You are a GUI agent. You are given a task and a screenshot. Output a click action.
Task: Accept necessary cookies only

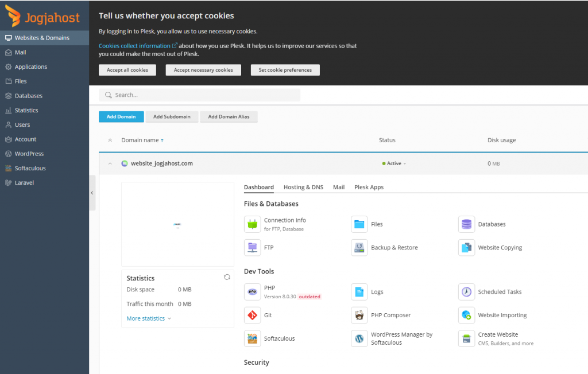[203, 70]
